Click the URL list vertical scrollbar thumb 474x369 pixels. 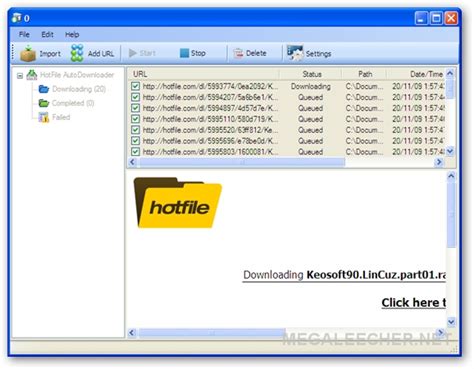click(450, 88)
